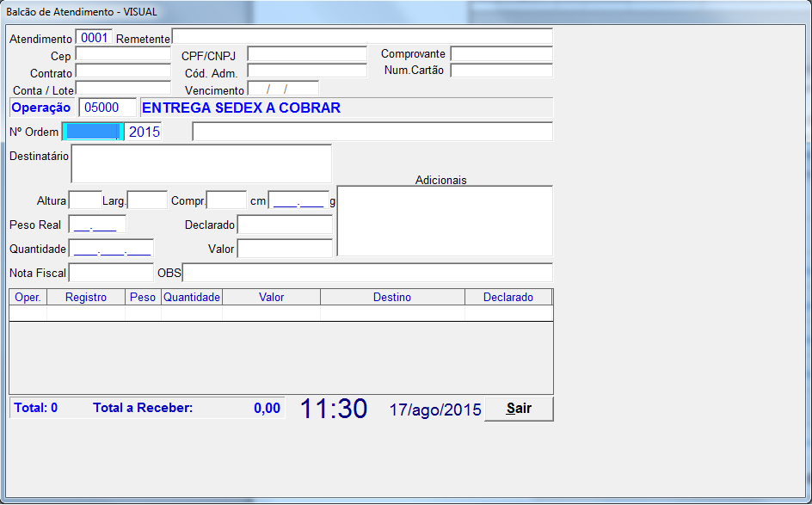812x505 pixels.
Task: Click the 17/ago/2015 date text
Action: click(x=435, y=410)
